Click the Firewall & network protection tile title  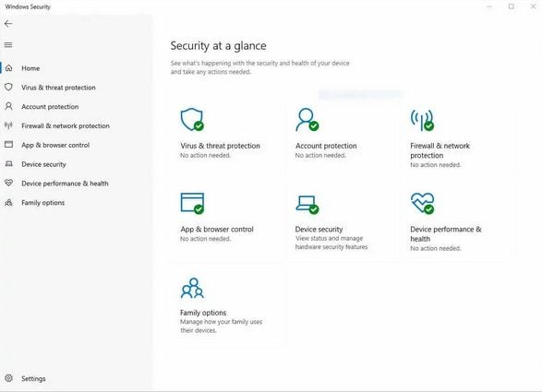click(440, 150)
